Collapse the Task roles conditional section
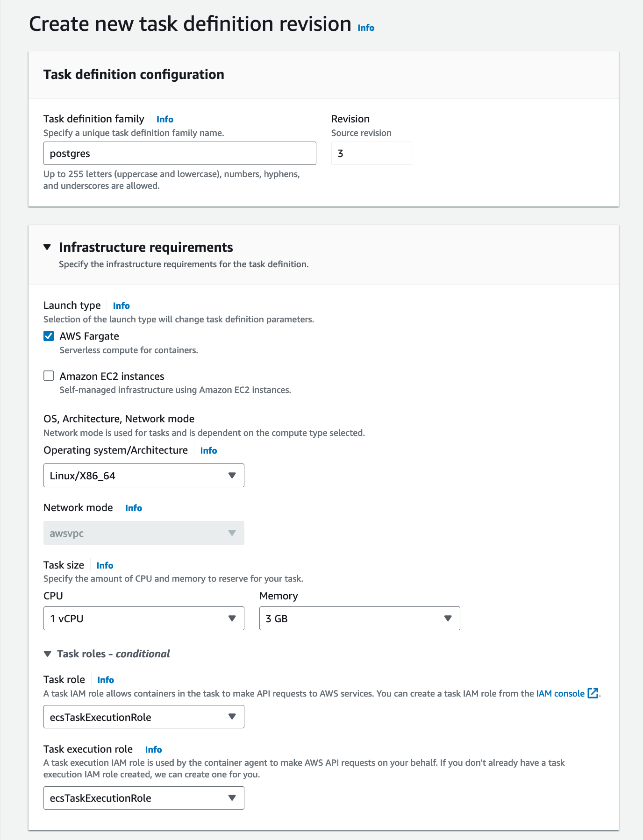 pyautogui.click(x=48, y=654)
